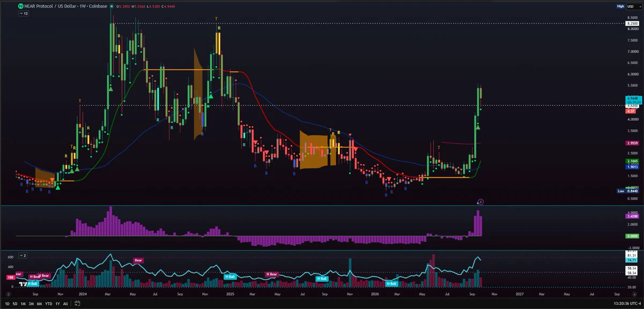Click the green market status dot
The width and height of the screenshot is (644, 309).
pyautogui.click(x=111, y=7)
